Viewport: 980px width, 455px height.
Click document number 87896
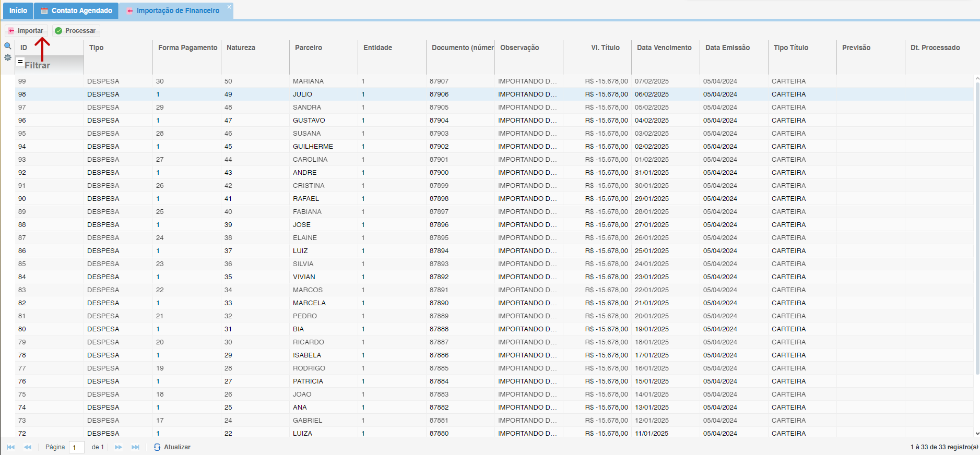pos(439,224)
